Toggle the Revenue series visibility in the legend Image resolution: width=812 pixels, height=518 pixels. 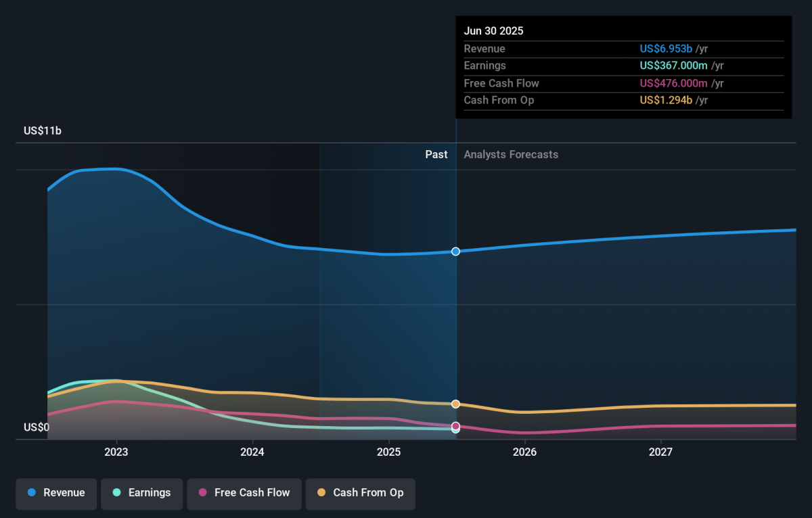click(x=56, y=493)
